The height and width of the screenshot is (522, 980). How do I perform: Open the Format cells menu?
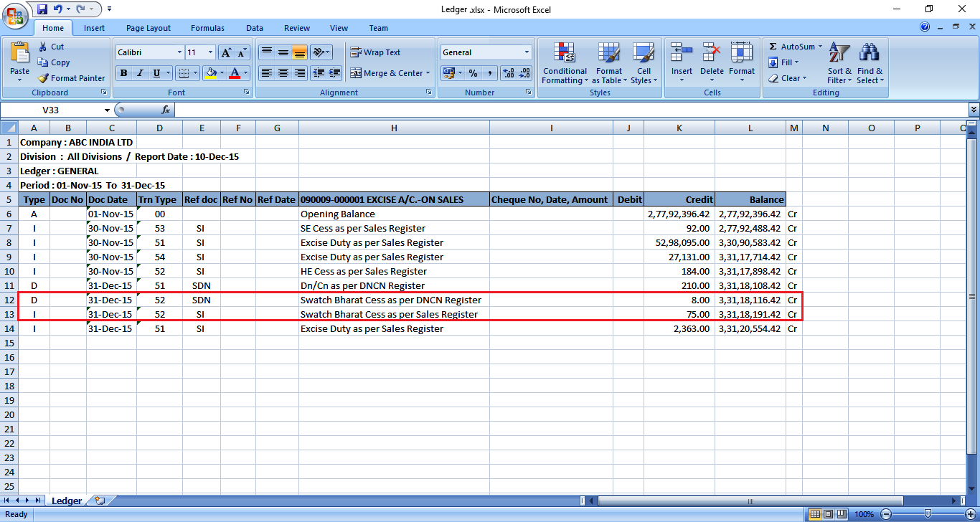742,62
